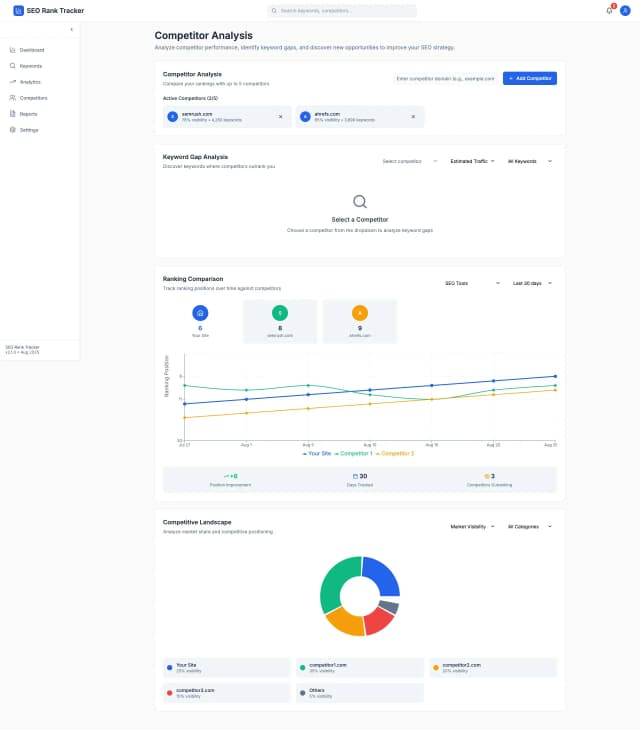Image resolution: width=640 pixels, height=730 pixels.
Task: Collapse the sidebar with the chevron
Action: pyautogui.click(x=71, y=30)
